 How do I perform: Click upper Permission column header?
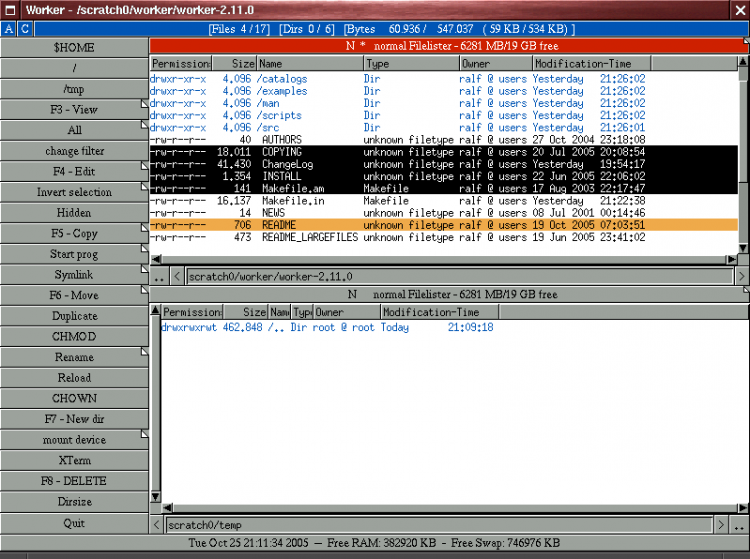point(181,64)
